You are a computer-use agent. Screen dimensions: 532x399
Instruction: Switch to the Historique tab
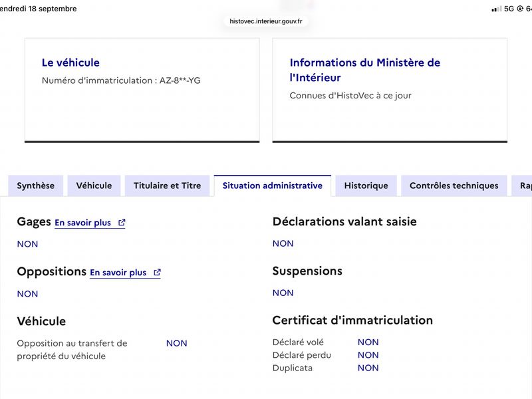(366, 186)
